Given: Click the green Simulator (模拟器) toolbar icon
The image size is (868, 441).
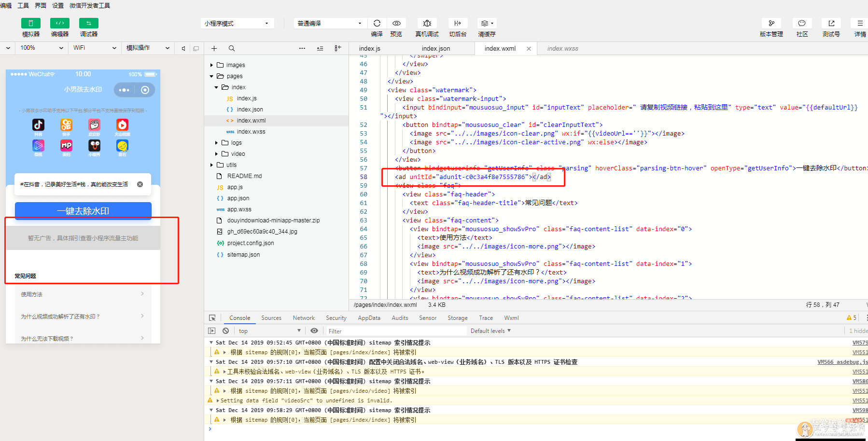Looking at the screenshot, I should [31, 23].
